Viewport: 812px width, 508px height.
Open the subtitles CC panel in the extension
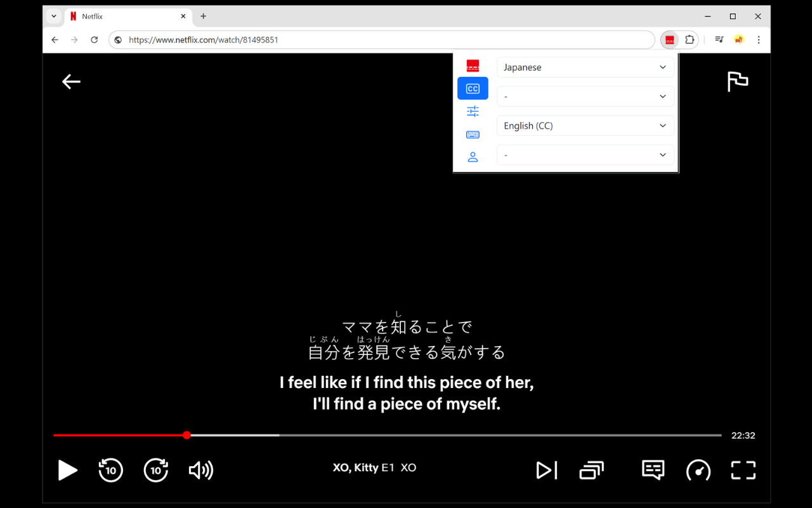[473, 88]
